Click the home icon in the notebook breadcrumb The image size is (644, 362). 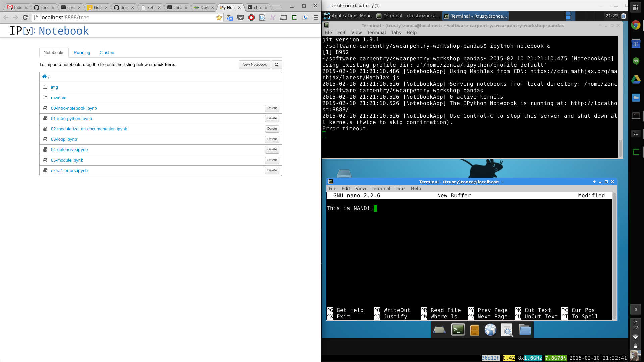tap(44, 77)
